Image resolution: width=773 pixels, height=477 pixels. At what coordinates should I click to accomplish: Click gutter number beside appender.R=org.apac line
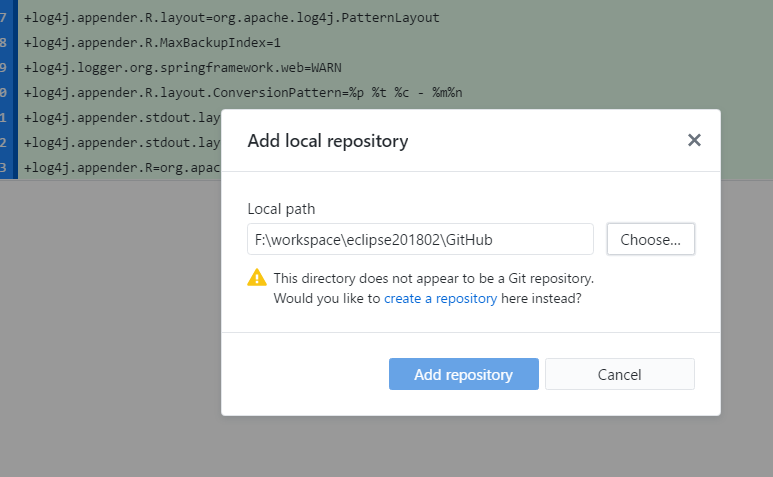(3, 168)
